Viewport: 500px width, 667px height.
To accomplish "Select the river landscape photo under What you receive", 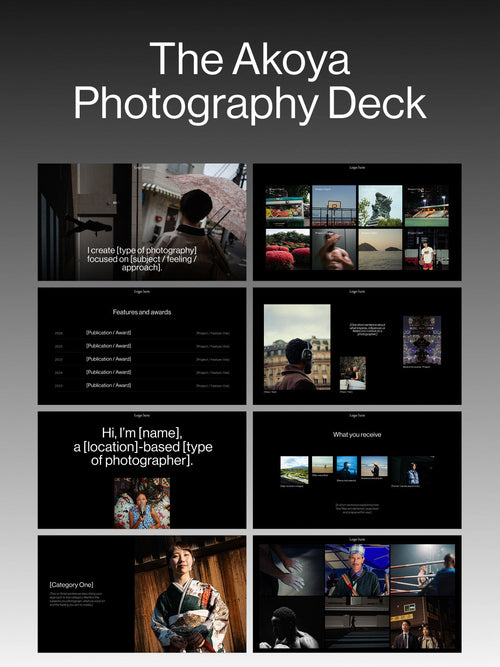I will tap(294, 470).
